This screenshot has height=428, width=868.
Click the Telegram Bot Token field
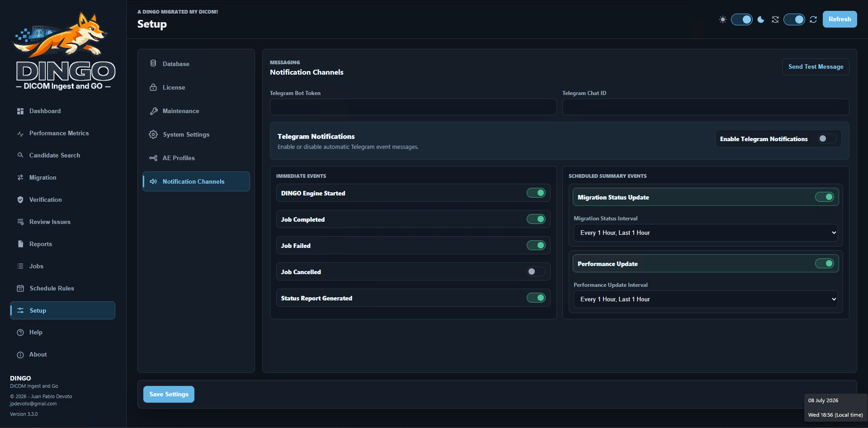pyautogui.click(x=413, y=107)
